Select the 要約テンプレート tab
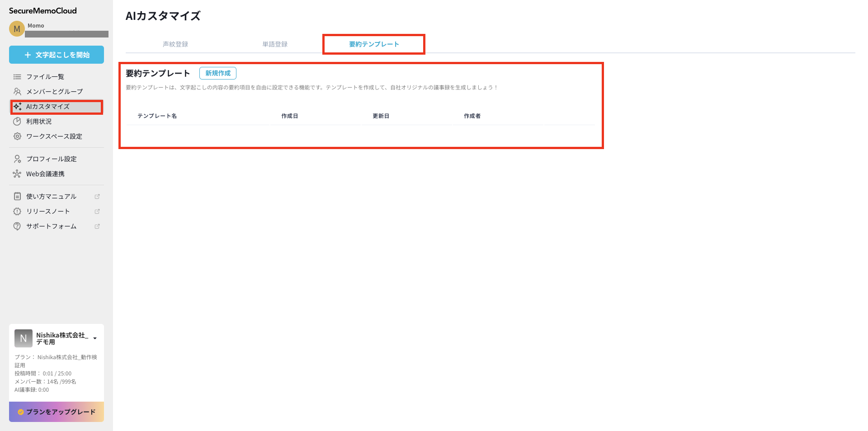868x431 pixels. point(374,44)
